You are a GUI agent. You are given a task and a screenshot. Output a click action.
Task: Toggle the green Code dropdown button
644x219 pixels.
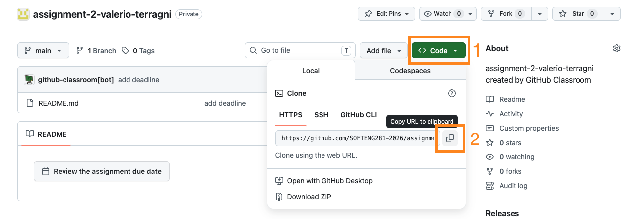coord(438,50)
